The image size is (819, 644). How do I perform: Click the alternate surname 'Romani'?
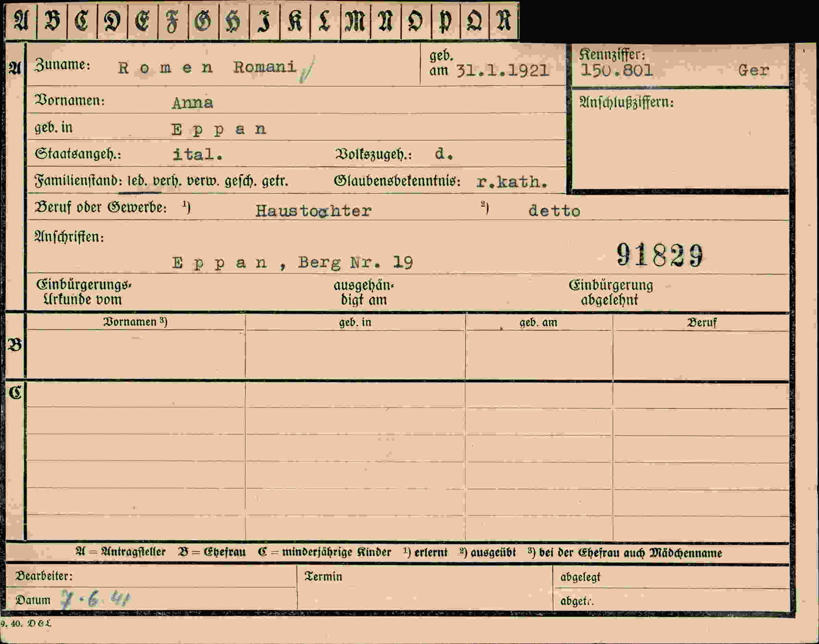coord(265,67)
